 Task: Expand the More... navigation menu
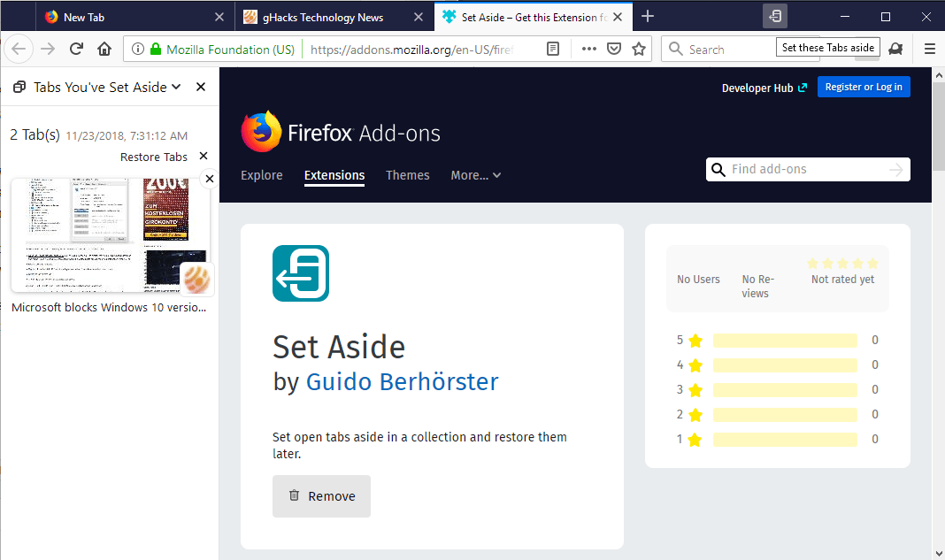[475, 175]
